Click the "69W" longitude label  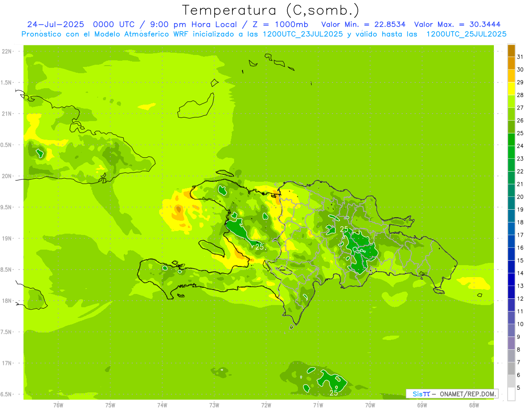click(x=422, y=405)
